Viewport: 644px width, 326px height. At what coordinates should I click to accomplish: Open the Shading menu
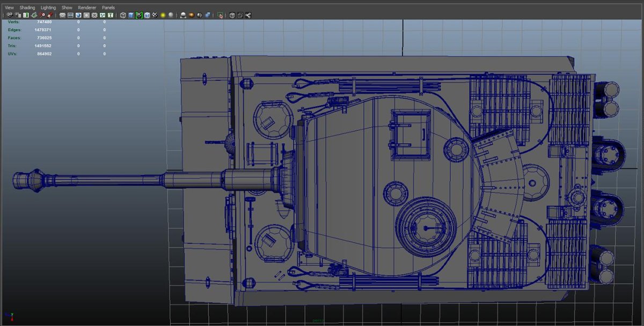[27, 8]
